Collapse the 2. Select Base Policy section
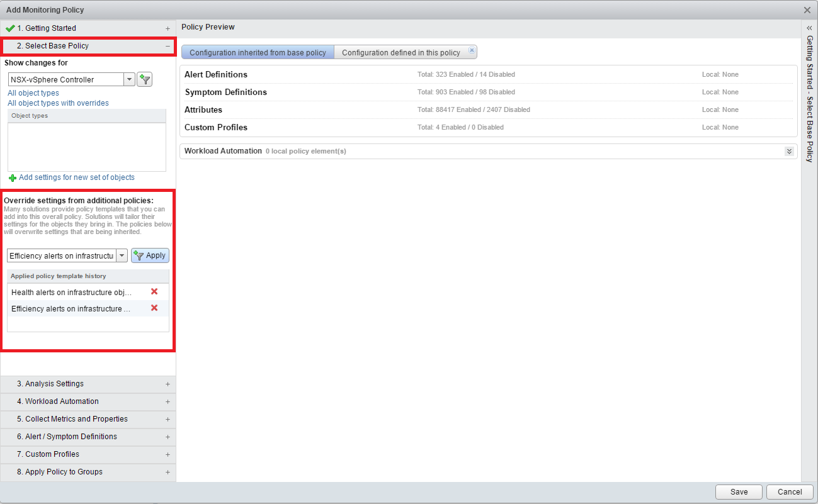Image resolution: width=818 pixels, height=504 pixels. pos(168,46)
